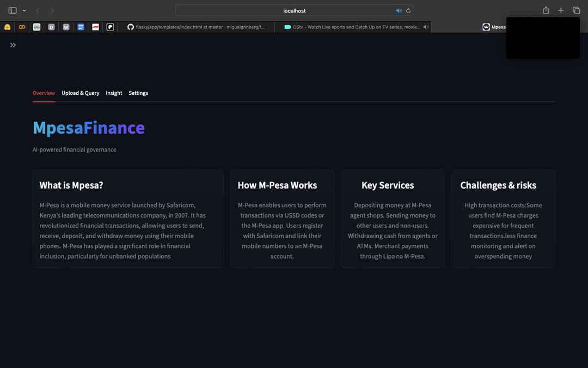Image resolution: width=588 pixels, height=368 pixels.
Task: Reload the localhost page
Action: (408, 11)
